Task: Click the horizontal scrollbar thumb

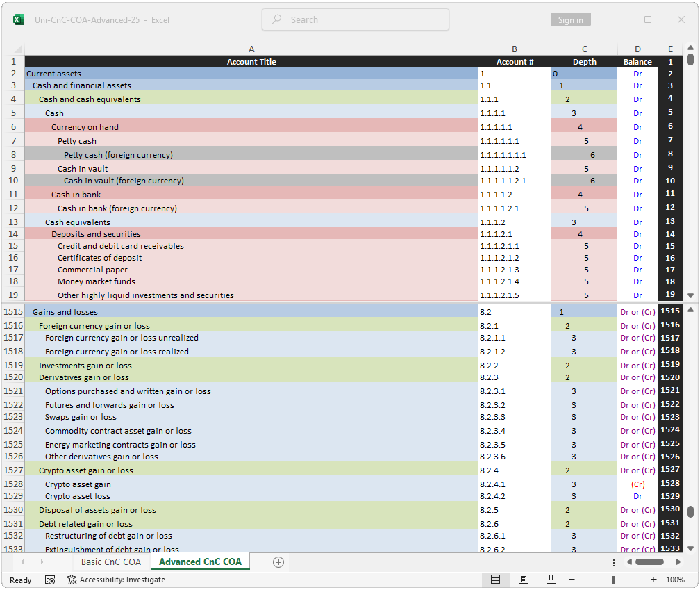Action: click(649, 562)
